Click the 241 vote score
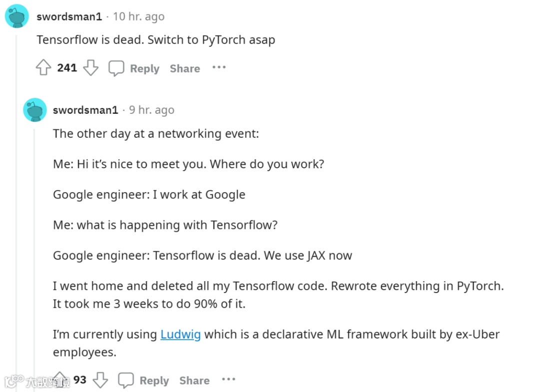540x392 pixels. tap(67, 68)
